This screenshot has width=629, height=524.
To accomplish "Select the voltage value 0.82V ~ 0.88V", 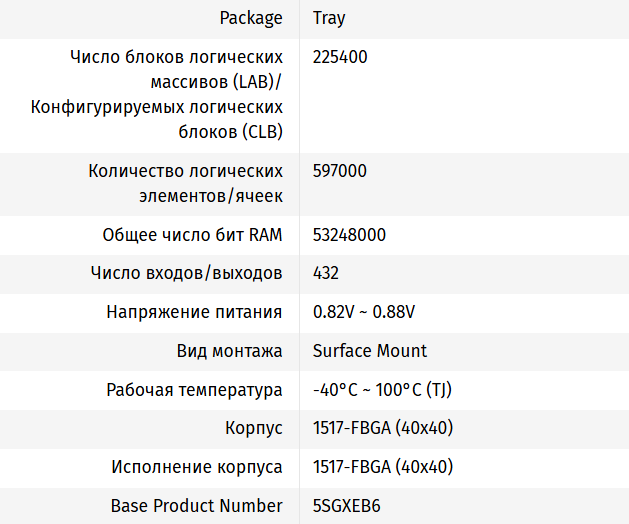I will 363,312.
